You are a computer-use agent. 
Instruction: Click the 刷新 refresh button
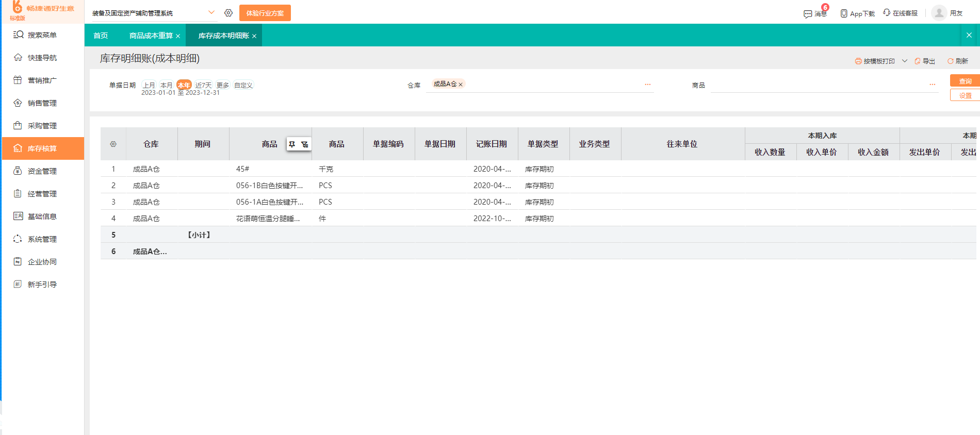[x=958, y=61]
